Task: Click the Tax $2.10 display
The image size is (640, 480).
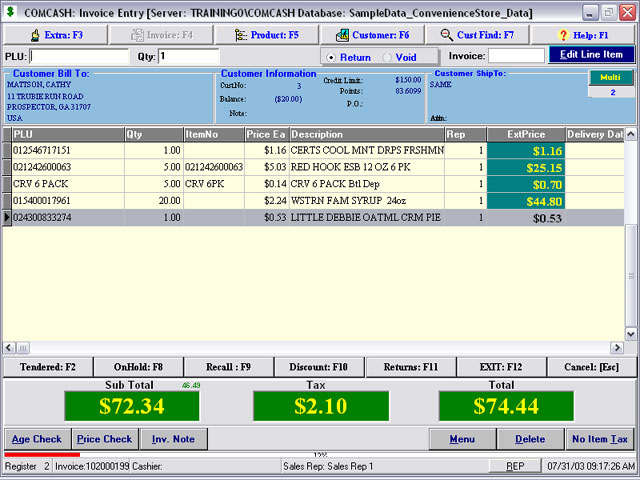Action: [x=321, y=406]
